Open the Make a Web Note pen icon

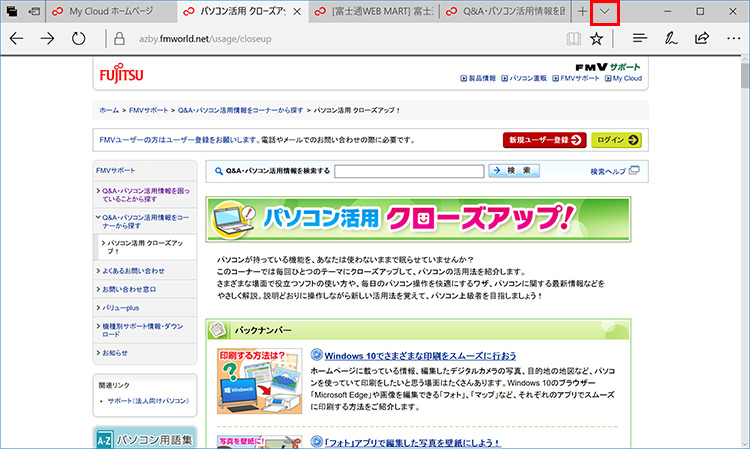coord(671,39)
